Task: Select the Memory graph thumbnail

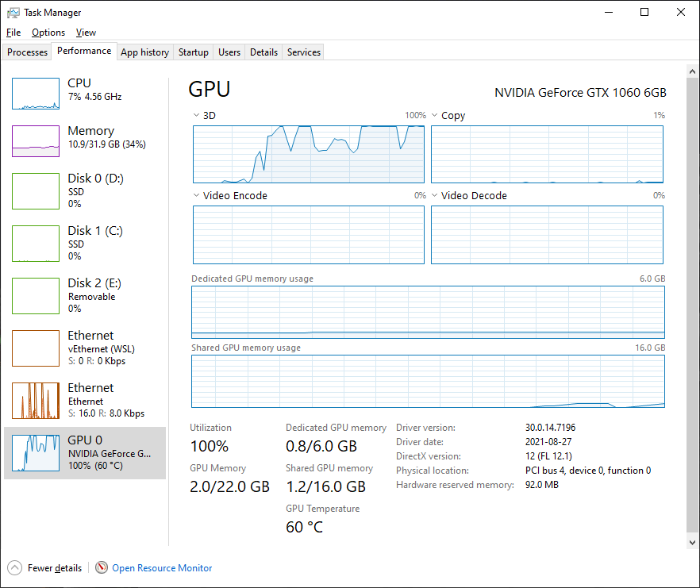Action: [x=36, y=141]
